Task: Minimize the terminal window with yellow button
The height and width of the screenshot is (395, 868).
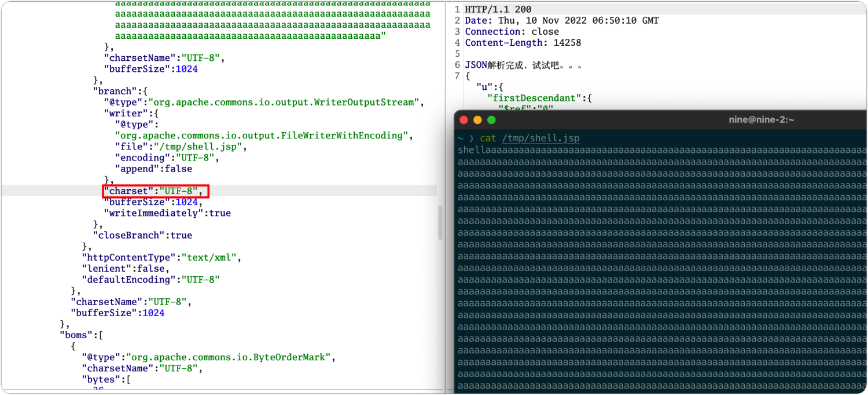Action: (x=477, y=120)
